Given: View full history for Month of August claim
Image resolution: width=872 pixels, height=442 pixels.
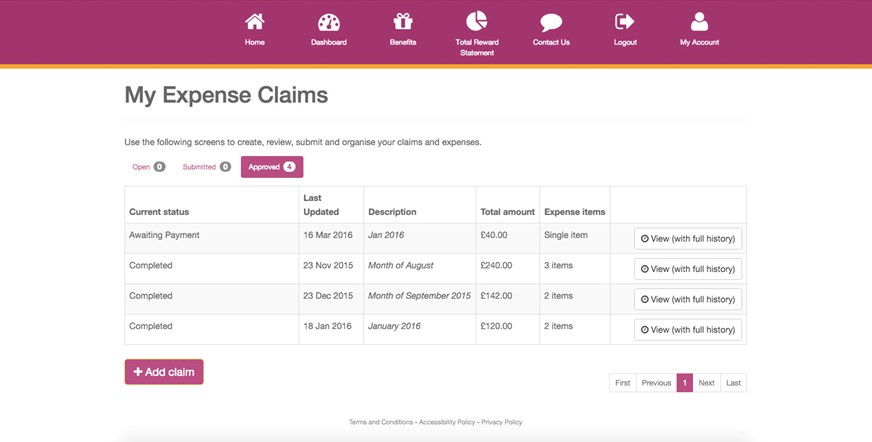Looking at the screenshot, I should click(x=688, y=269).
